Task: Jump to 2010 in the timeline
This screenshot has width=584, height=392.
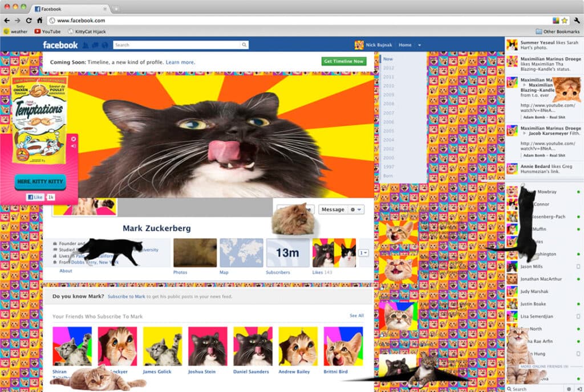Action: pyautogui.click(x=388, y=85)
